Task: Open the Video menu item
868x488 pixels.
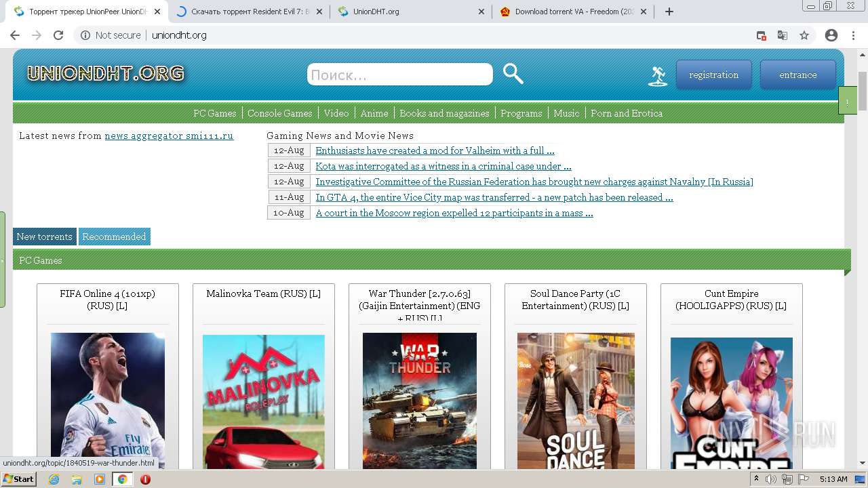Action: click(x=336, y=113)
